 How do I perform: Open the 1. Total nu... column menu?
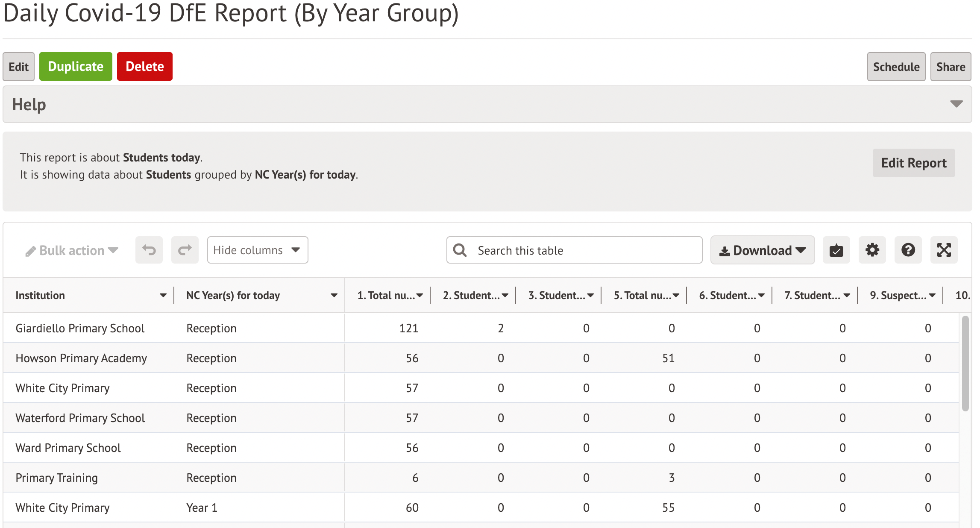pyautogui.click(x=420, y=295)
